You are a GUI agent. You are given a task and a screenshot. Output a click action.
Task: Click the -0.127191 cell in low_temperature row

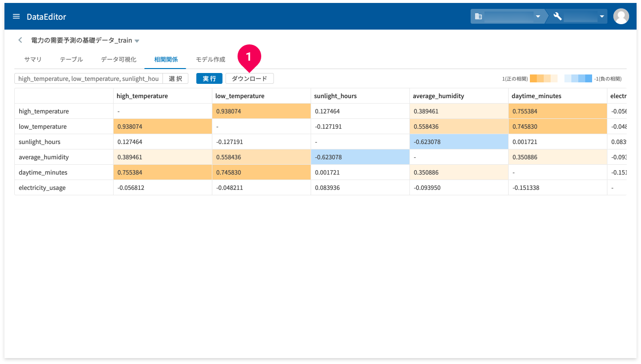point(360,126)
